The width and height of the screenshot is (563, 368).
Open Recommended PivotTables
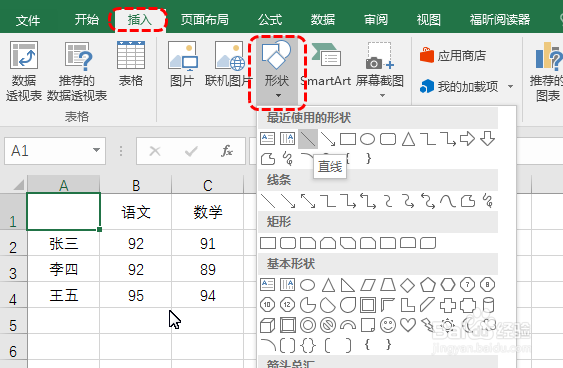coord(77,71)
